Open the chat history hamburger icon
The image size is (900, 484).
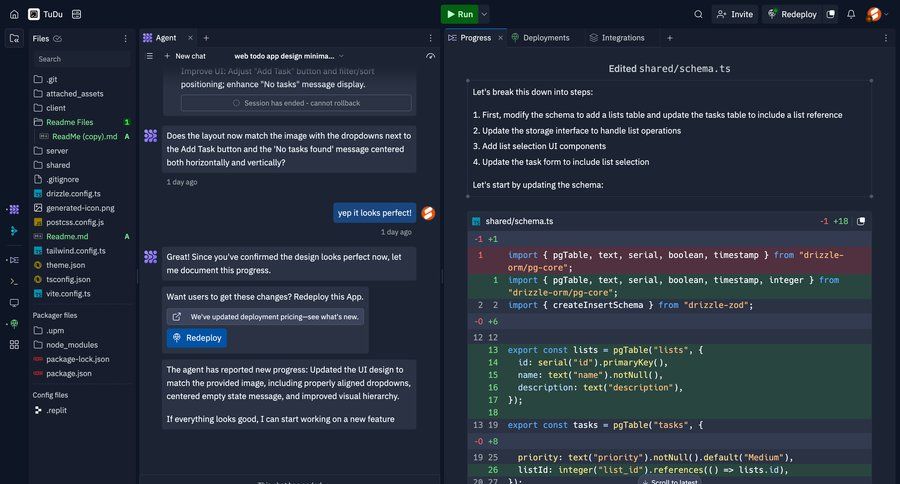150,56
